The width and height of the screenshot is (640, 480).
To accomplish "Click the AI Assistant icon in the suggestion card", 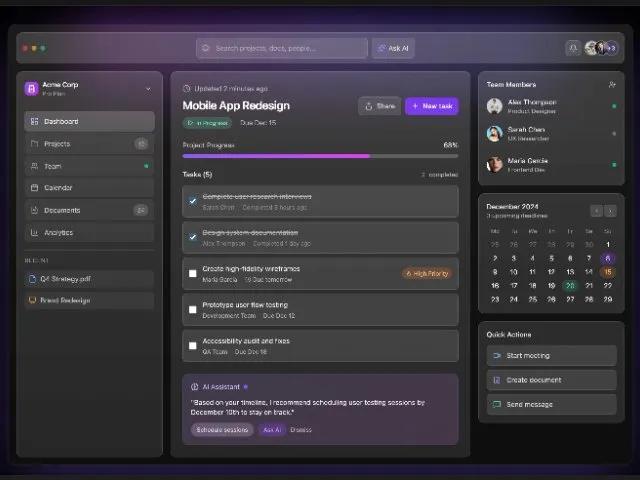I will (x=195, y=387).
